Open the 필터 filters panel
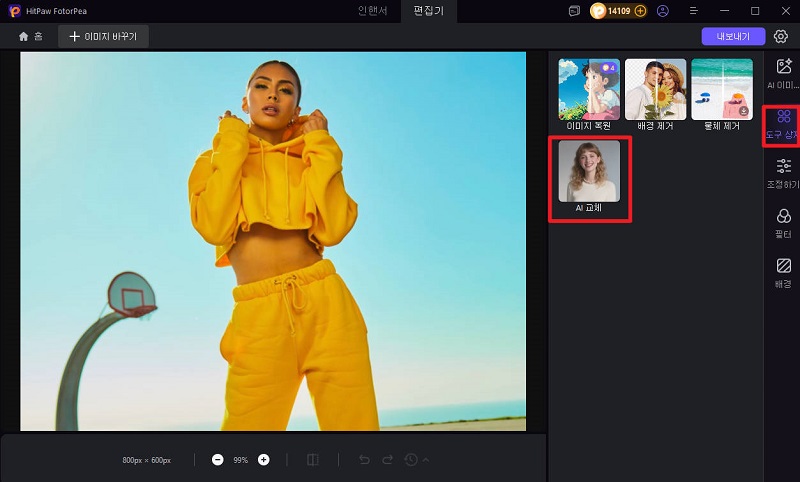The height and width of the screenshot is (482, 800). pyautogui.click(x=783, y=223)
